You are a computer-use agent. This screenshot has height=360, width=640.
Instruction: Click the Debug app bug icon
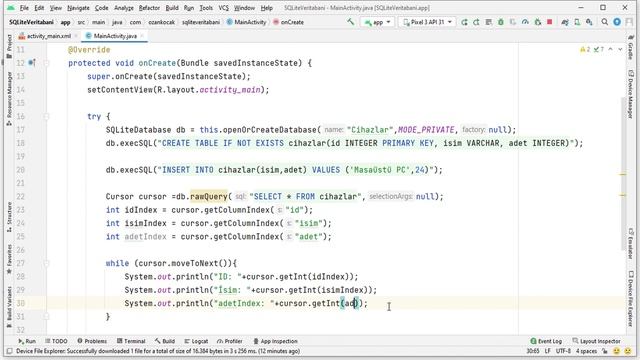[501, 22]
